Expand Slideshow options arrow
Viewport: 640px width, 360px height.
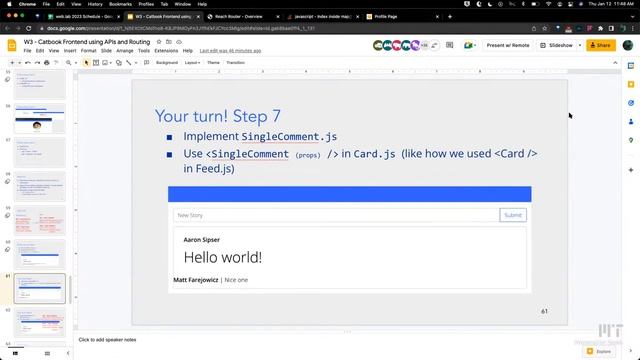580,45
